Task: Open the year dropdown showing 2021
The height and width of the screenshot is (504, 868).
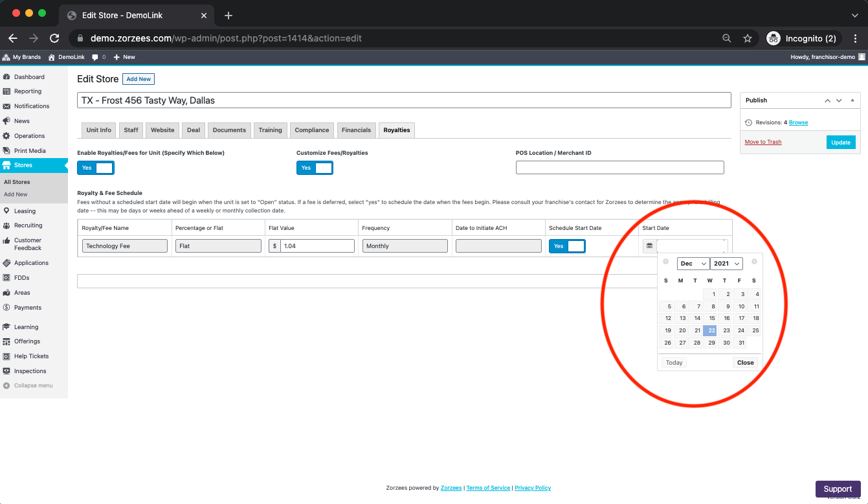Action: [x=726, y=263]
